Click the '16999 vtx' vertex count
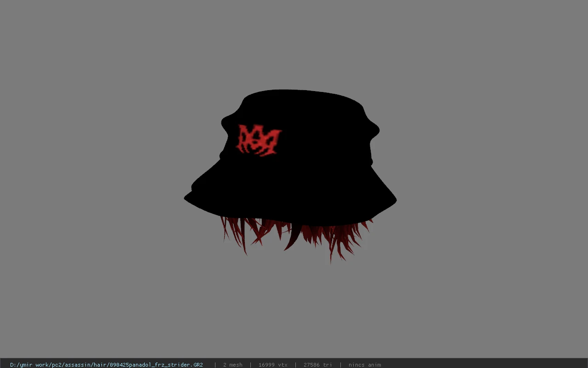 click(x=273, y=365)
